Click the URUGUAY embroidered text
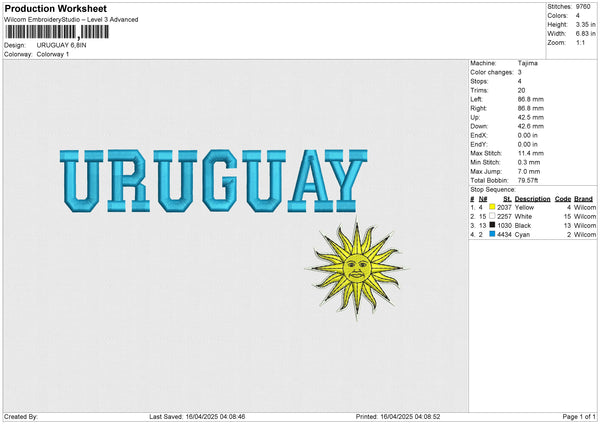 tap(212, 180)
